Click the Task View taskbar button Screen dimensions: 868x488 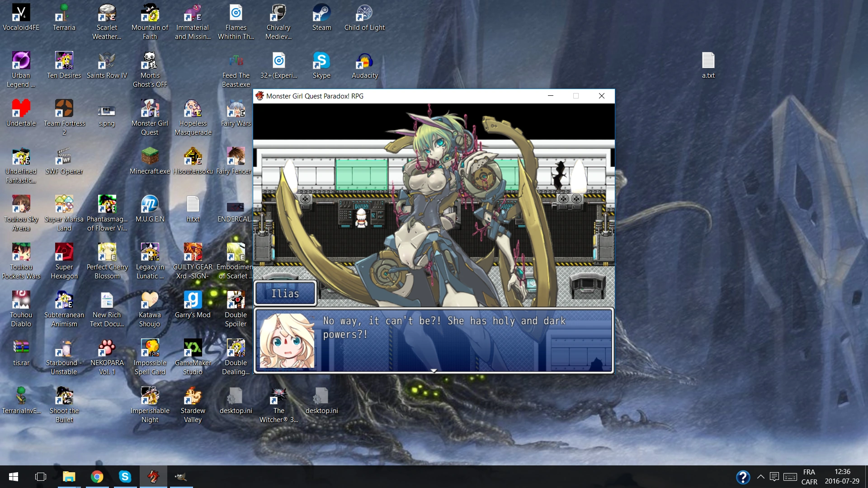click(x=41, y=477)
